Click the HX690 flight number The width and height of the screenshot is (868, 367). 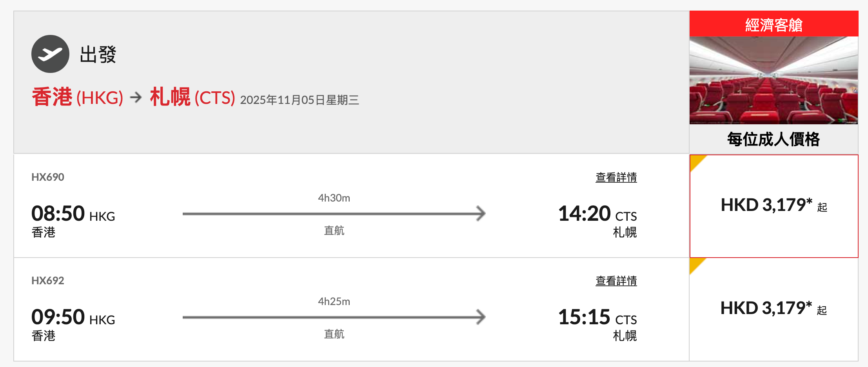click(48, 177)
